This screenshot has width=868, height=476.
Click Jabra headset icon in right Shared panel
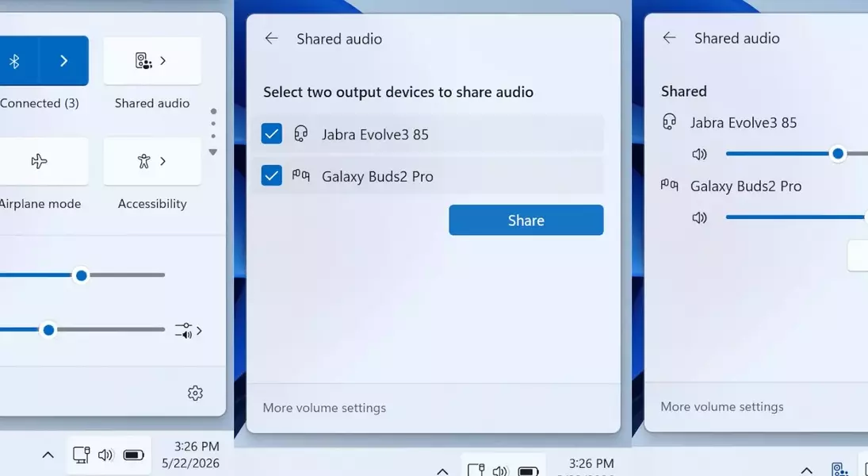coord(670,121)
